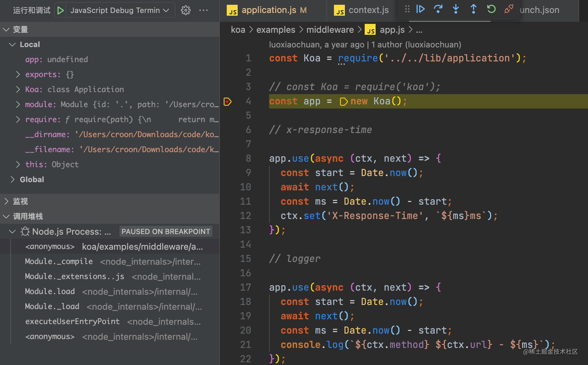Image resolution: width=588 pixels, height=365 pixels.
Task: Select the __dirname variable row
Action: (110, 134)
